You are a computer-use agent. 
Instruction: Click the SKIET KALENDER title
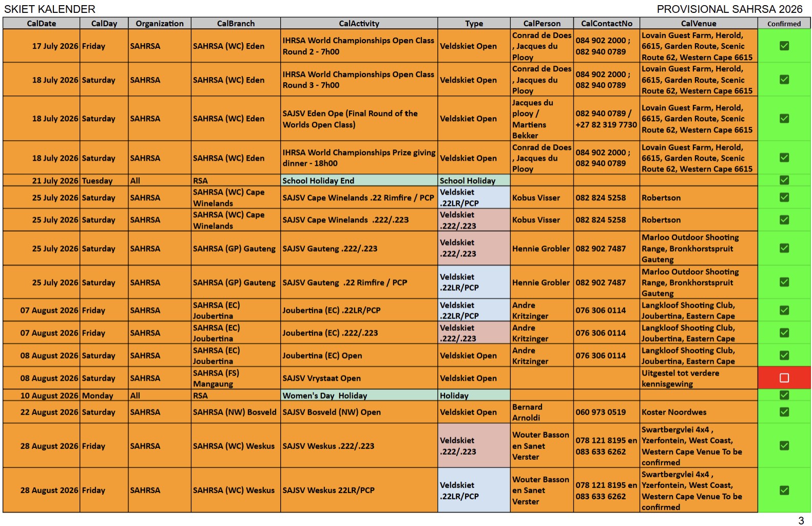(x=50, y=9)
